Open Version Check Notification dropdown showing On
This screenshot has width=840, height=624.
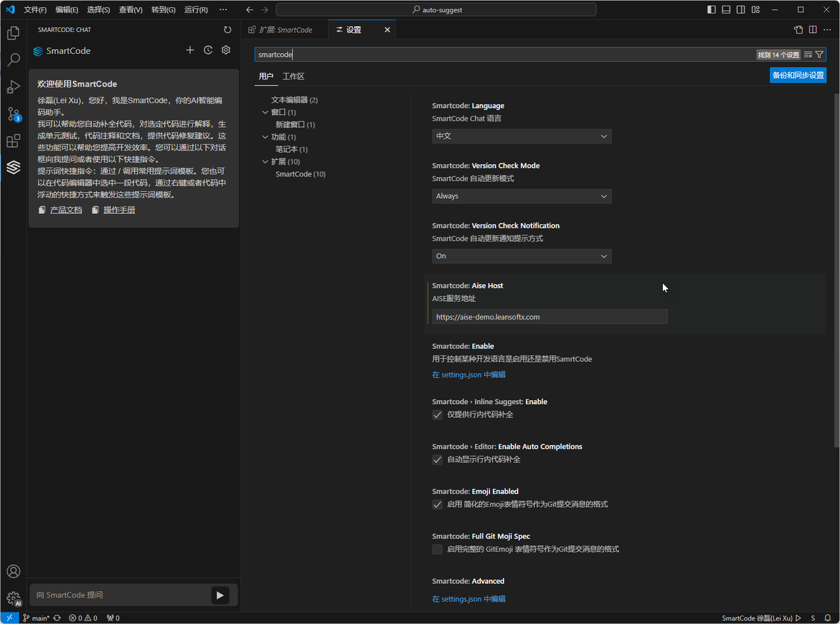click(522, 256)
